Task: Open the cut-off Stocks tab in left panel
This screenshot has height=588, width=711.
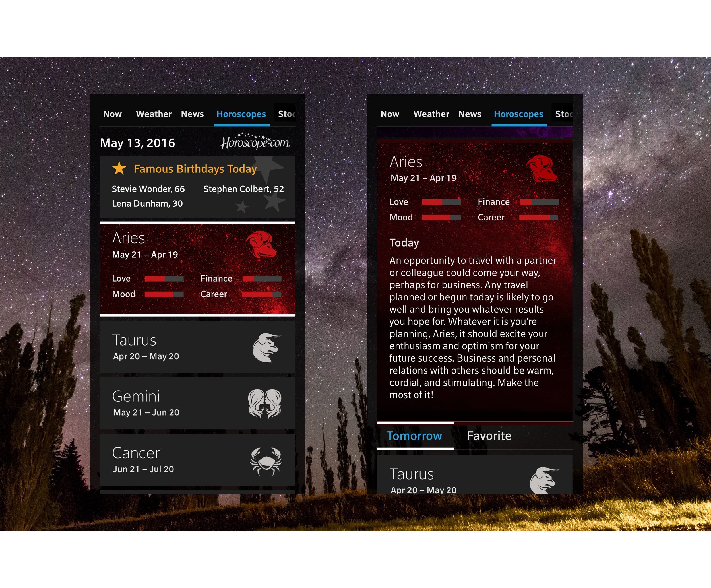Action: click(286, 114)
